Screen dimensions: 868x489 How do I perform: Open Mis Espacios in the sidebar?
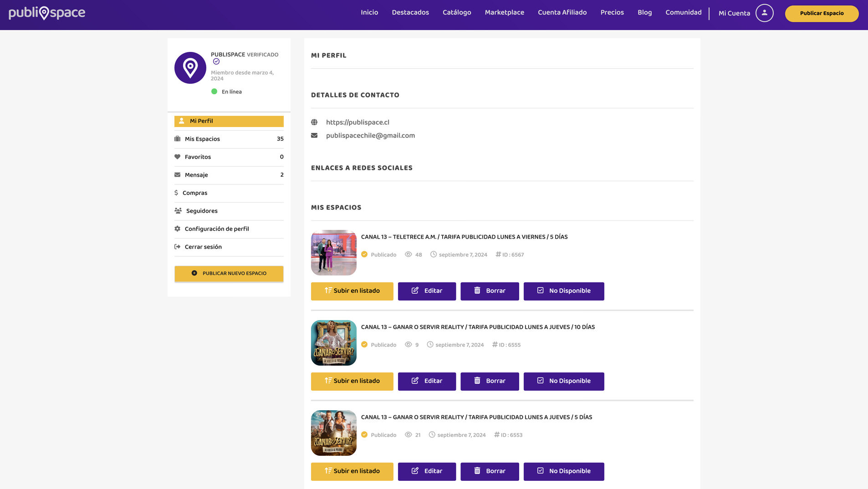pos(229,139)
